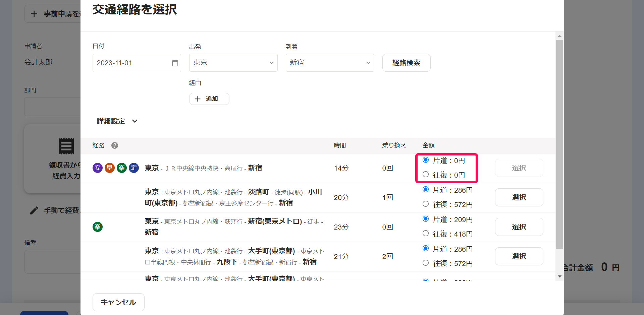Click the purple 安 badge on first route
Screen dimensions: 644x315
coord(98,168)
